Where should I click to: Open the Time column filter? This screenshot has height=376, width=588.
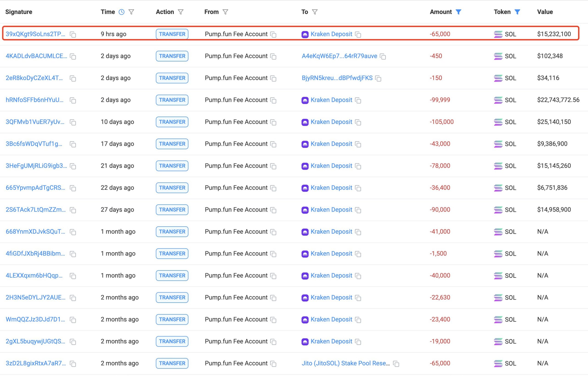131,12
